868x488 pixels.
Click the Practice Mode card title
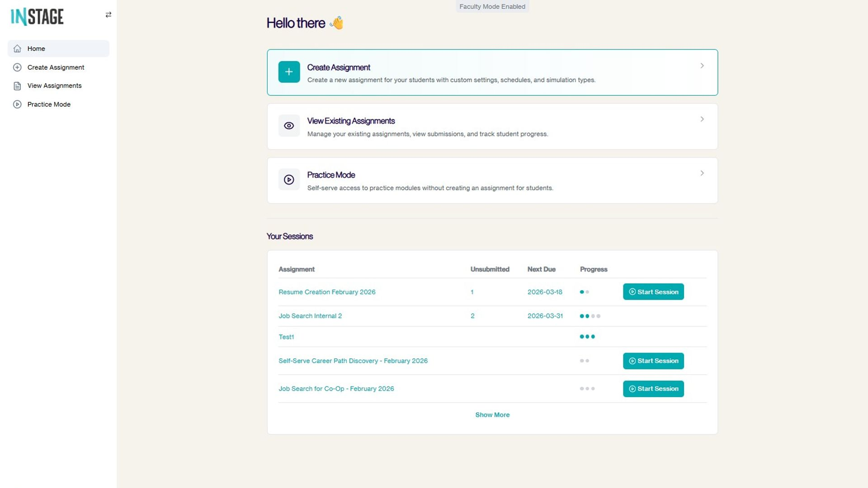331,175
